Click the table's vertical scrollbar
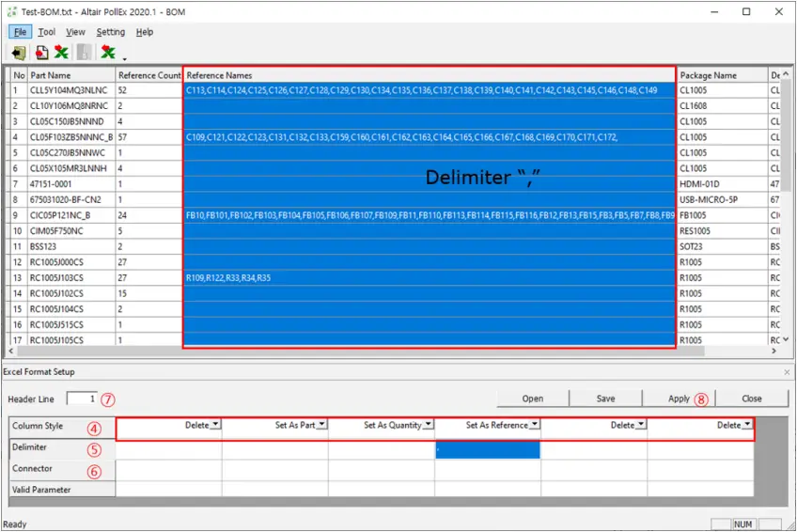 (786, 134)
